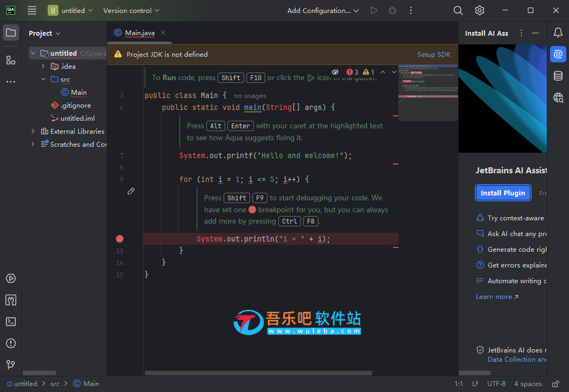Open the main hamburger menu

tap(32, 10)
